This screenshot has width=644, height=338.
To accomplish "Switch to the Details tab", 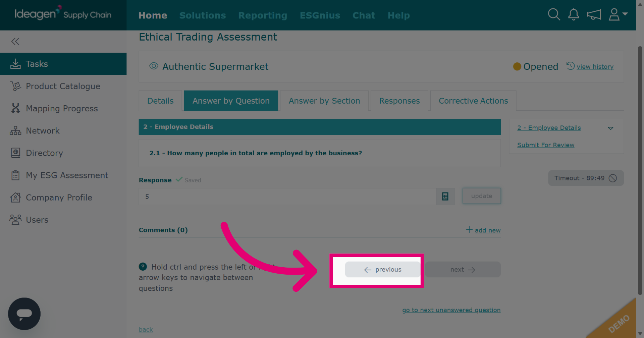I will click(160, 101).
